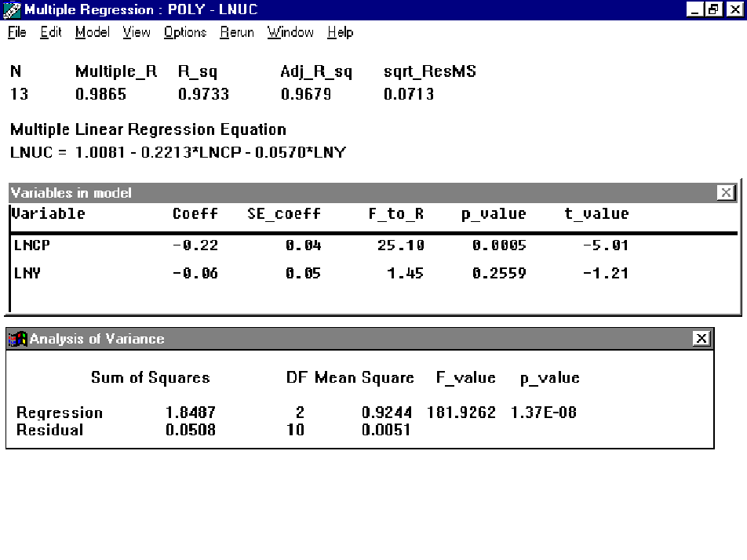Click the Variable column header

pos(48,213)
